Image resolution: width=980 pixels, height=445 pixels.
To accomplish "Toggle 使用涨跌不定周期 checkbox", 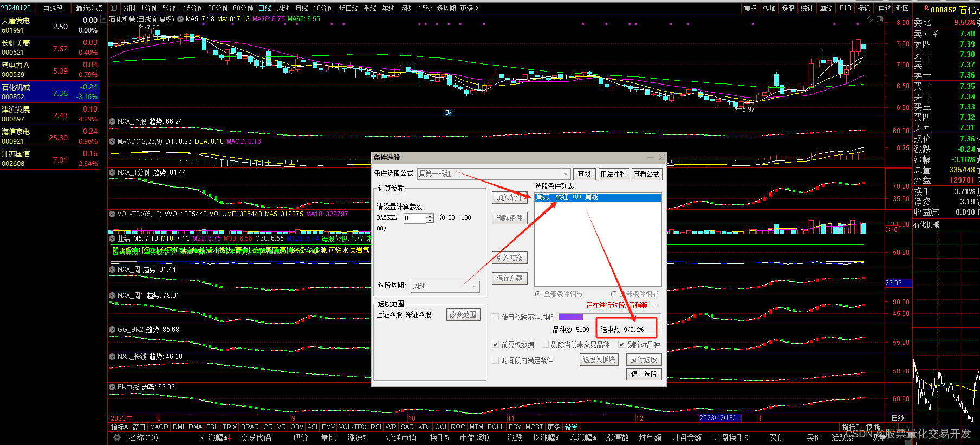I will click(495, 317).
